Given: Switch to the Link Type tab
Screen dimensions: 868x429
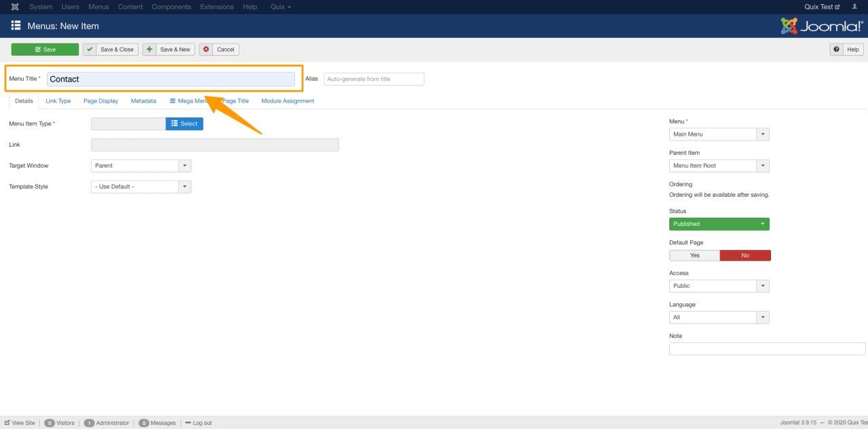Looking at the screenshot, I should point(58,101).
